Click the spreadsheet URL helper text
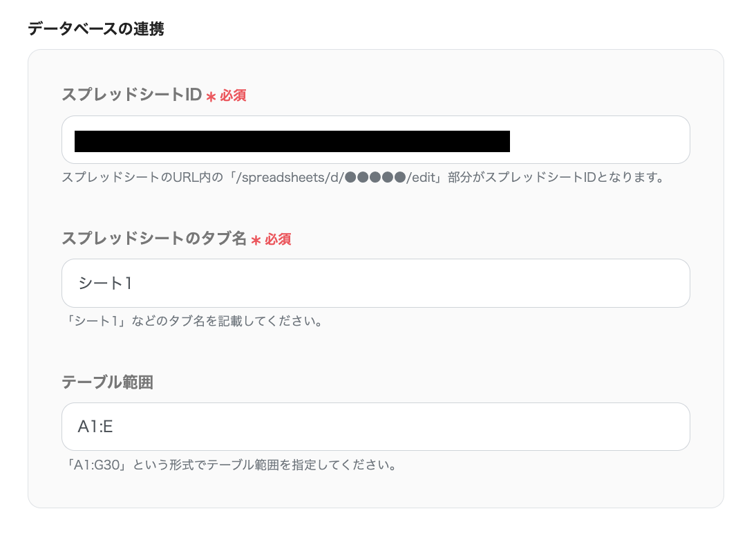Viewport: 756px width, 538px height. pos(366,178)
